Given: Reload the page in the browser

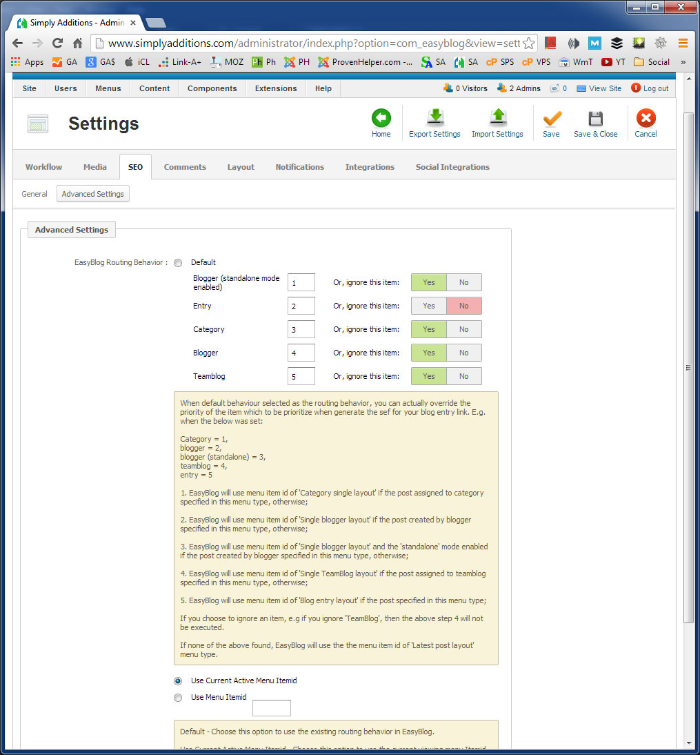Looking at the screenshot, I should pos(57,43).
